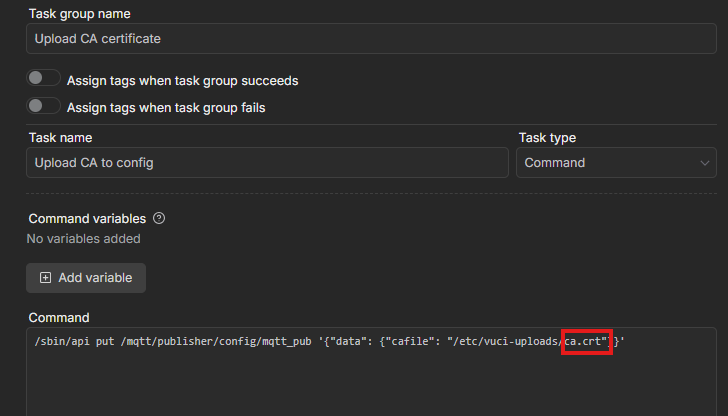Viewport: 728px width, 416px height.
Task: Toggle assign tags when task group fails
Action: pos(44,106)
